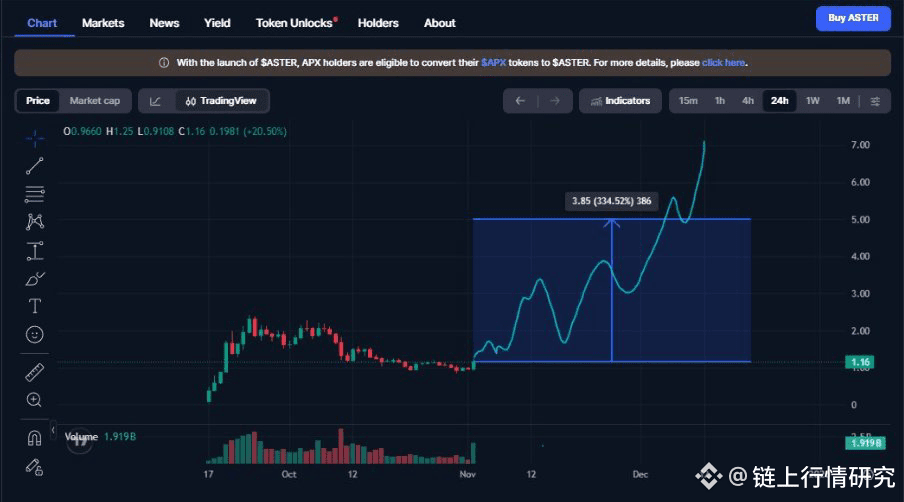Select the brush drawing tool
Image resolution: width=904 pixels, height=502 pixels.
tap(34, 278)
